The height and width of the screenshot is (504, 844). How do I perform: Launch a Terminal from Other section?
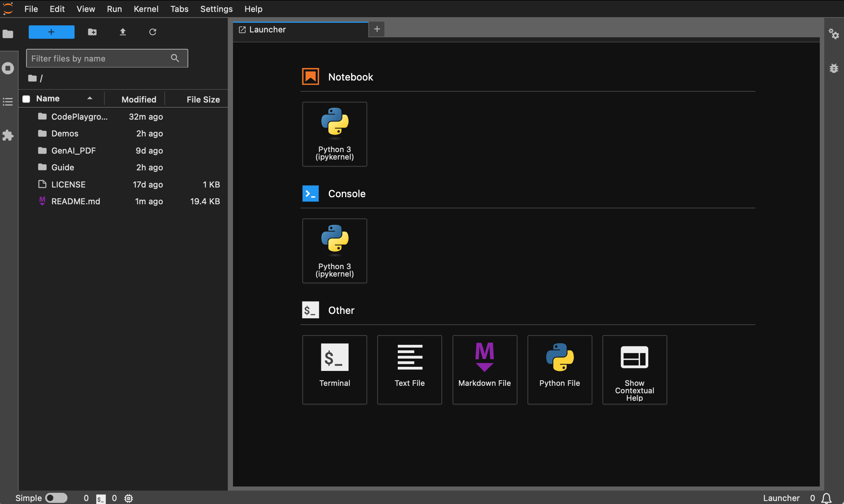[334, 369]
